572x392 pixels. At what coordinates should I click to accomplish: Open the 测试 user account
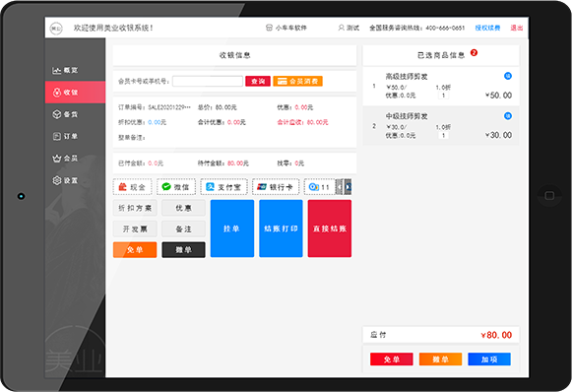coord(349,28)
